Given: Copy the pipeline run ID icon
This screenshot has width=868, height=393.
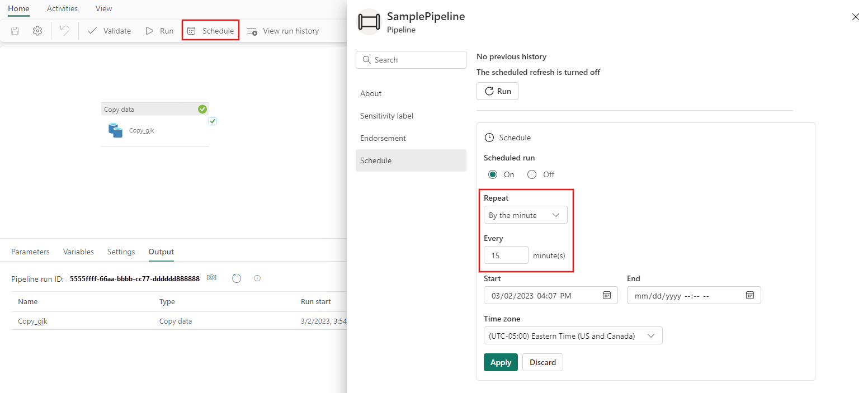Looking at the screenshot, I should click(211, 278).
